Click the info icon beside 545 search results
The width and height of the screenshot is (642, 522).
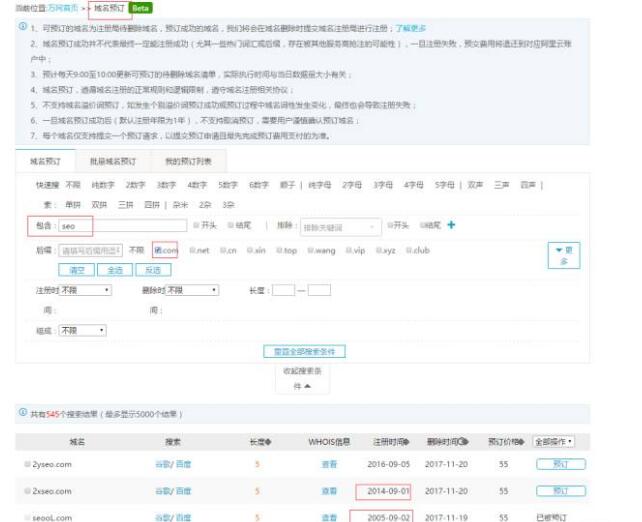coord(23,412)
